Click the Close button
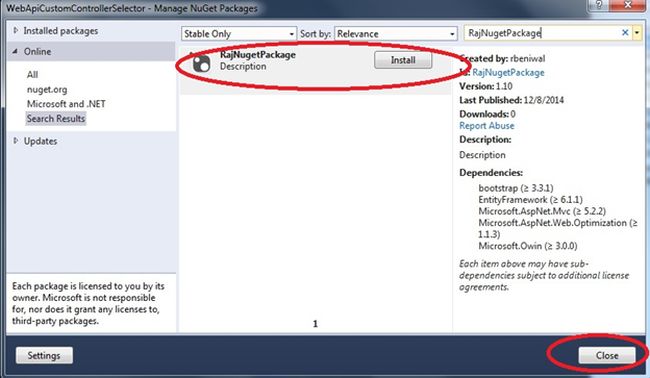Image resolution: width=650 pixels, height=378 pixels. (607, 356)
